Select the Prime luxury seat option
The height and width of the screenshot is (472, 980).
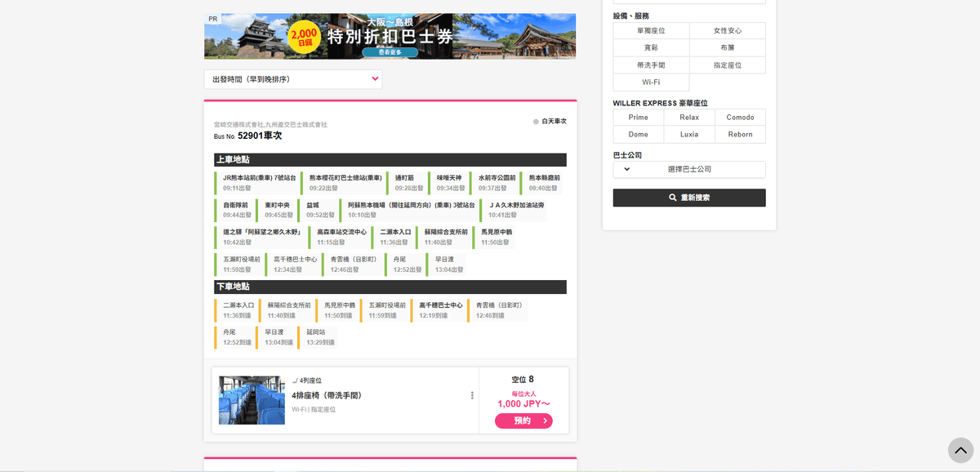click(x=638, y=118)
